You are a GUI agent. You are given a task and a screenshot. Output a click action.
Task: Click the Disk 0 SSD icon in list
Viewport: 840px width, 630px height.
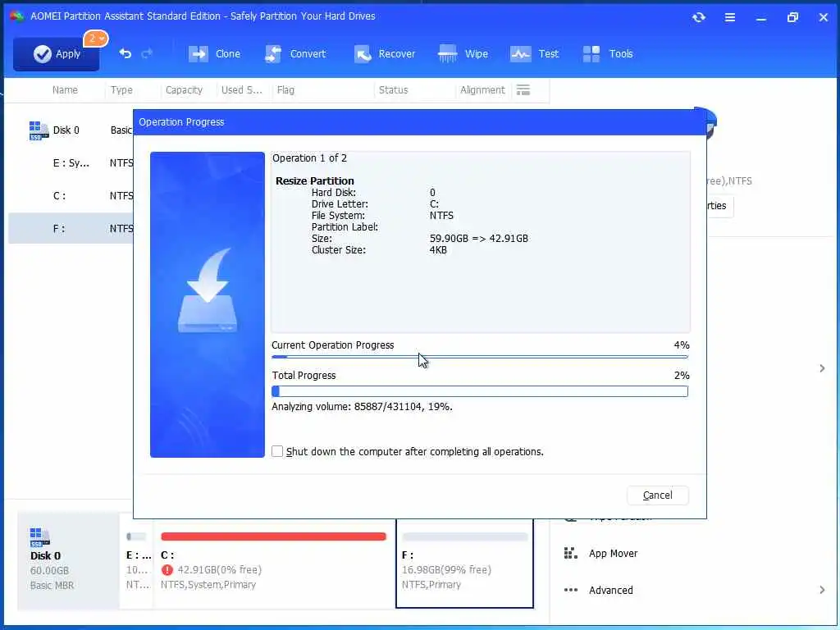point(38,130)
